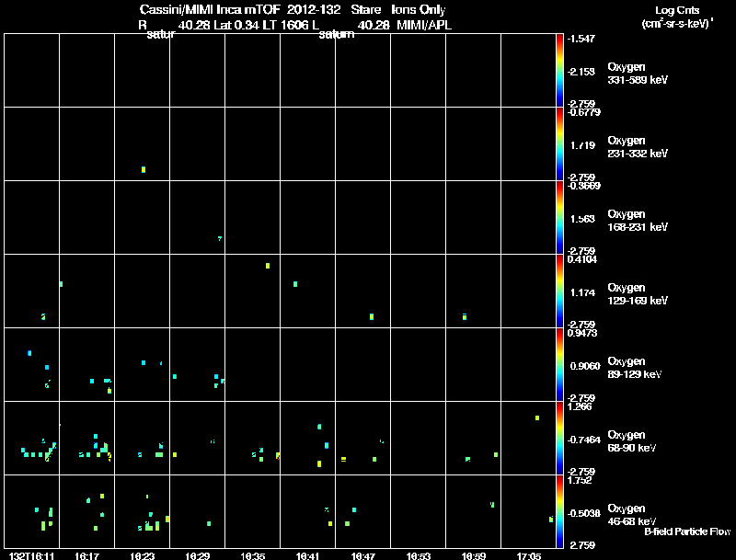Click the yellow pixel in the 231-332 keV row
This screenshot has width=736, height=560.
pyautogui.click(x=144, y=169)
